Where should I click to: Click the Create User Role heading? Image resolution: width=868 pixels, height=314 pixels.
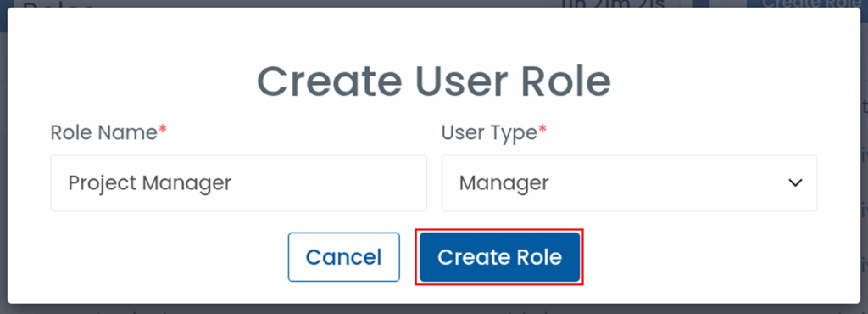(434, 81)
